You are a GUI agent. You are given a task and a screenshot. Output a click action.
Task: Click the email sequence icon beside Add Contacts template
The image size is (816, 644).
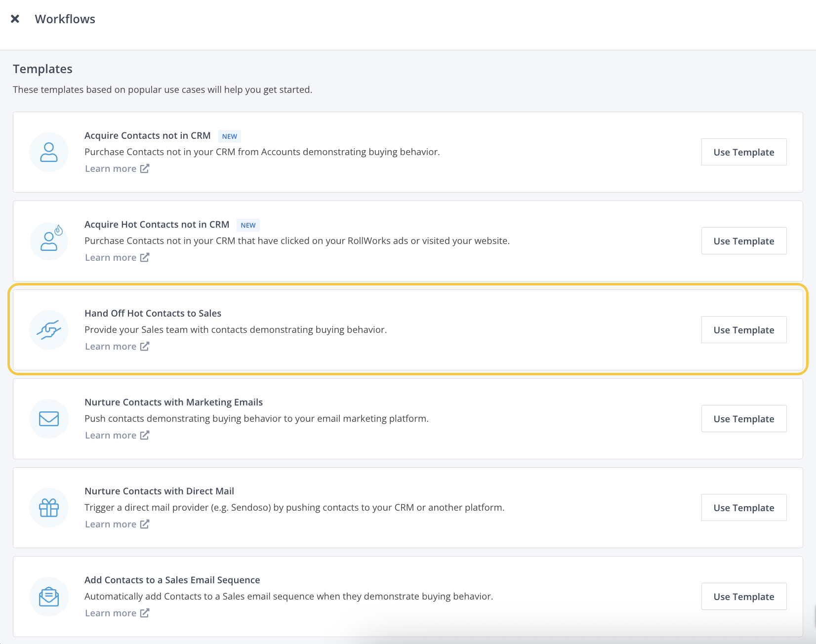pos(49,596)
